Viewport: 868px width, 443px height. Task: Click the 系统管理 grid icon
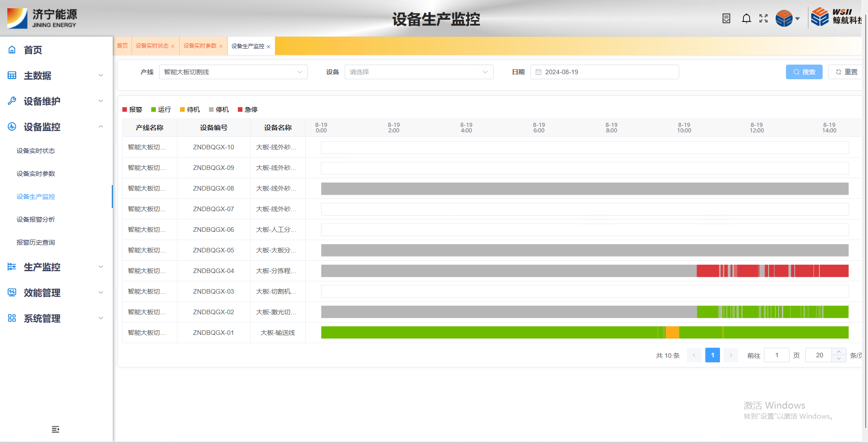(12, 318)
